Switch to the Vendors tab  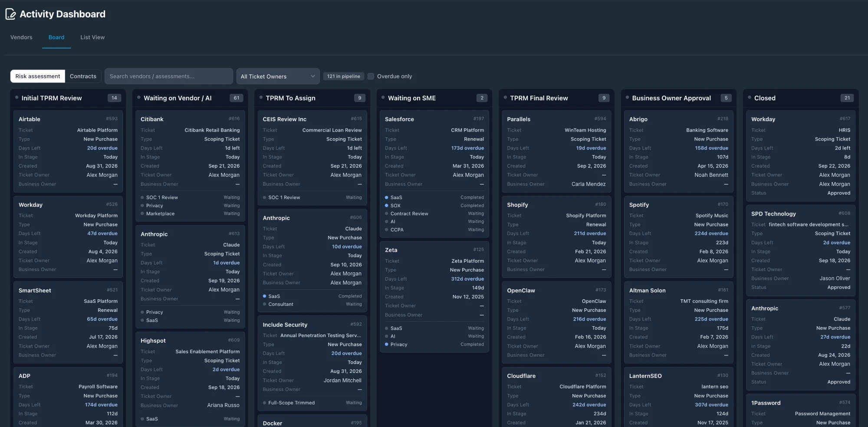(x=21, y=37)
